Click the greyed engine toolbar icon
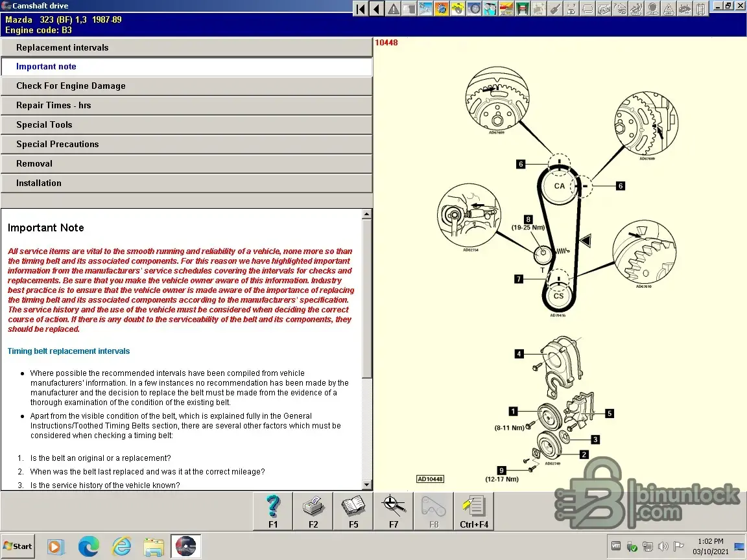The height and width of the screenshot is (560, 747). 539,8
